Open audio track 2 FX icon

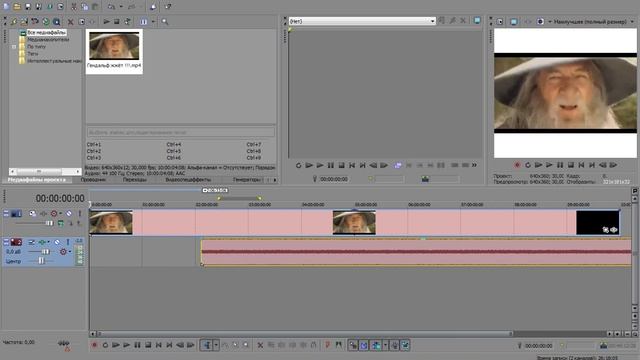click(x=42, y=242)
